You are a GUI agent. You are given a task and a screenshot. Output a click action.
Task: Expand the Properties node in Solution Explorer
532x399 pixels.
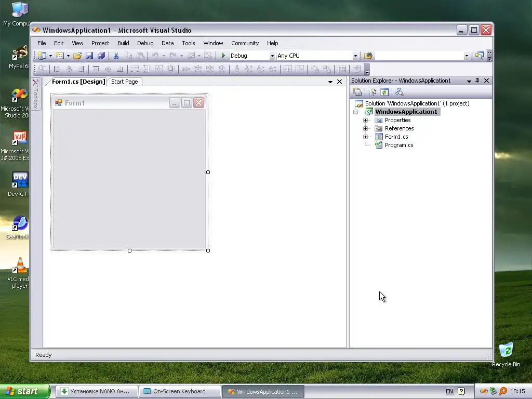(365, 120)
